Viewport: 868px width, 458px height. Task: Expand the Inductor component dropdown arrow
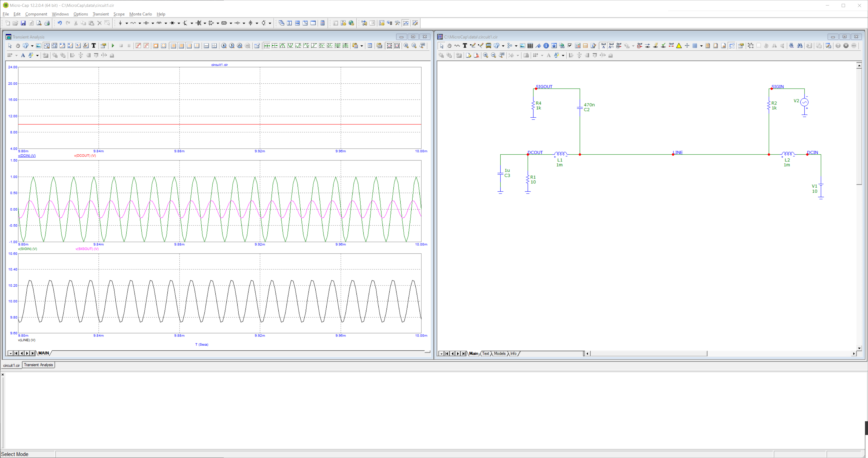[166, 23]
